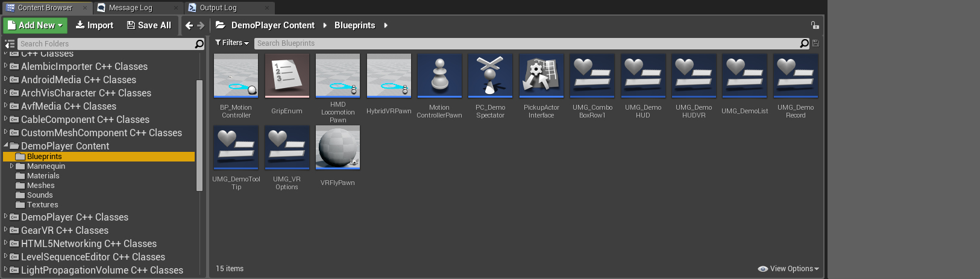Select the MotionControllerPawn asset icon
Viewport: 980px width, 279px height.
click(439, 75)
